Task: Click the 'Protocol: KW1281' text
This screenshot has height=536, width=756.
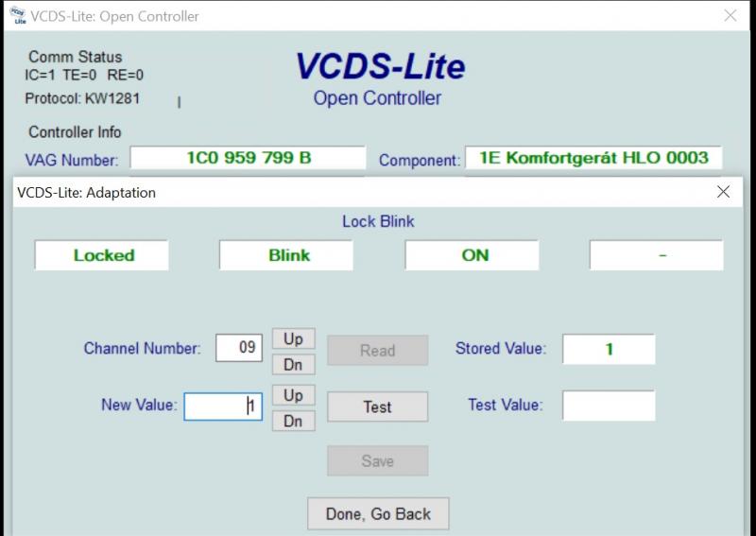Action: click(x=82, y=98)
